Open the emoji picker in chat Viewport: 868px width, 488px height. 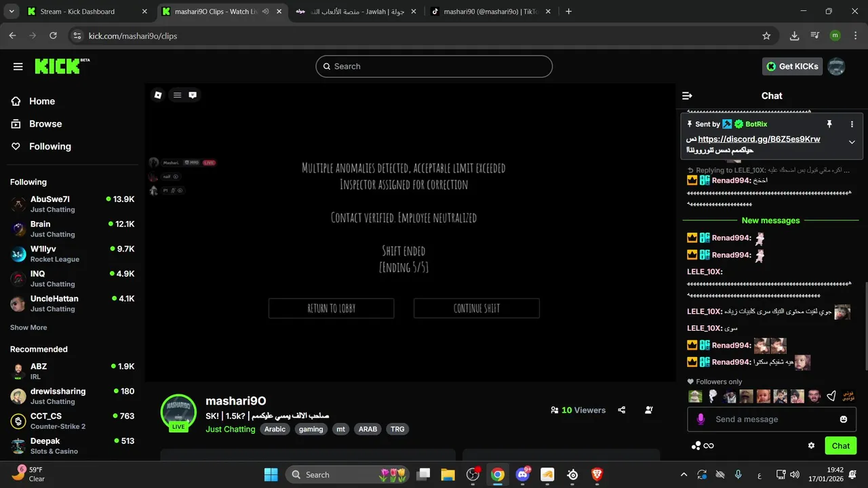(x=844, y=420)
